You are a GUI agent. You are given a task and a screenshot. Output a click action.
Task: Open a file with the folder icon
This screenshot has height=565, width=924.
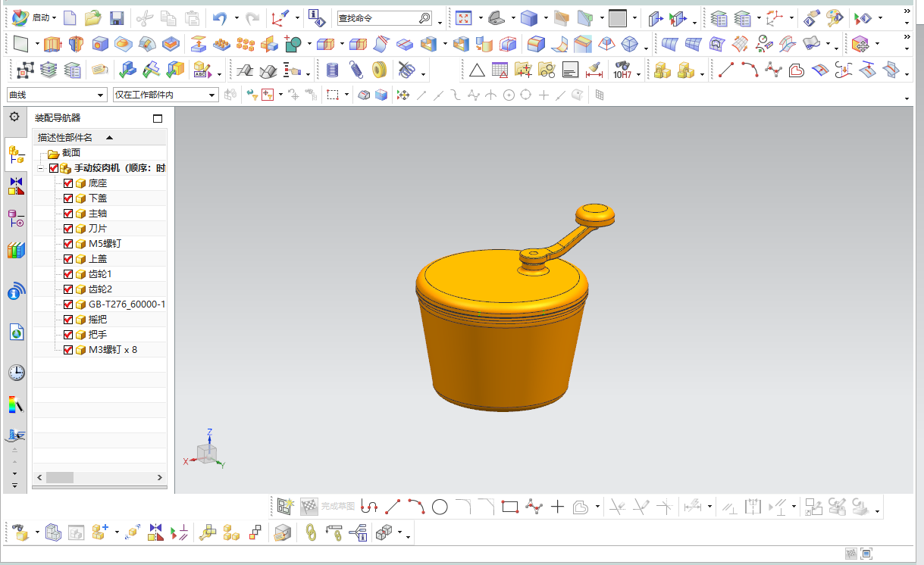[x=93, y=17]
